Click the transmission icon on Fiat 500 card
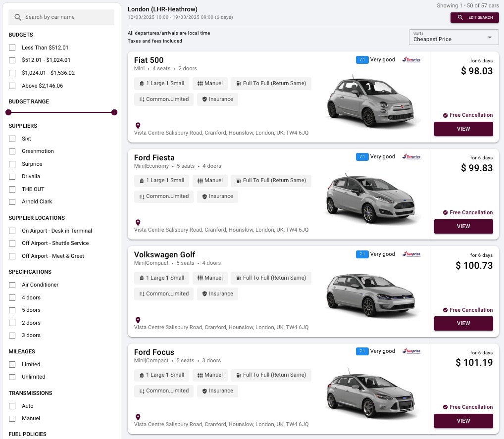504x439 pixels. tap(200, 84)
